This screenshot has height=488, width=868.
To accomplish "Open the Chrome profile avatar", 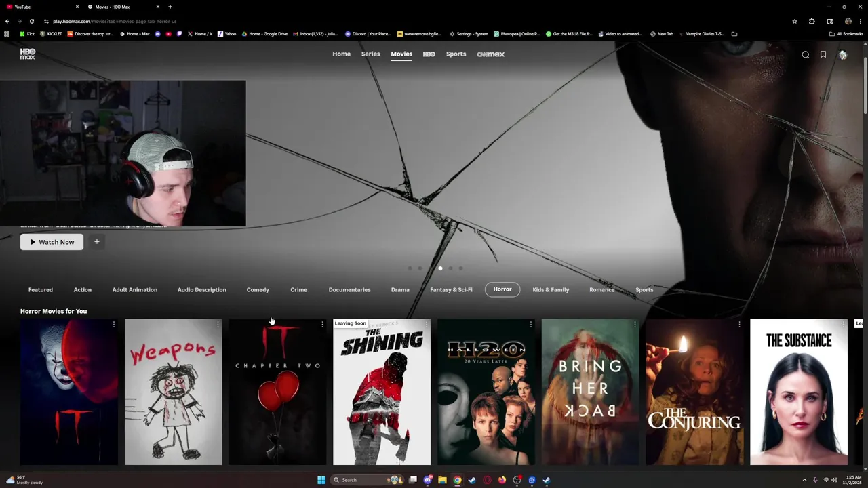I will click(x=848, y=21).
